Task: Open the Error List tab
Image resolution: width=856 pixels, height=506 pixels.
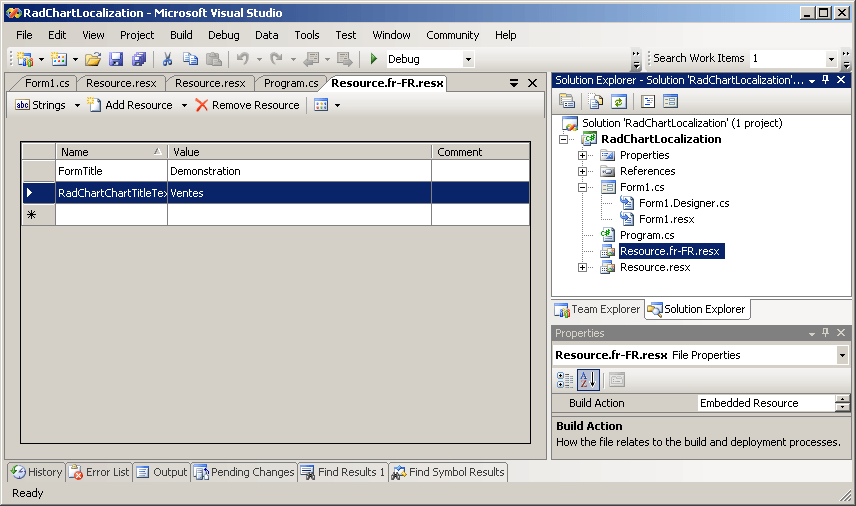Action: 99,472
